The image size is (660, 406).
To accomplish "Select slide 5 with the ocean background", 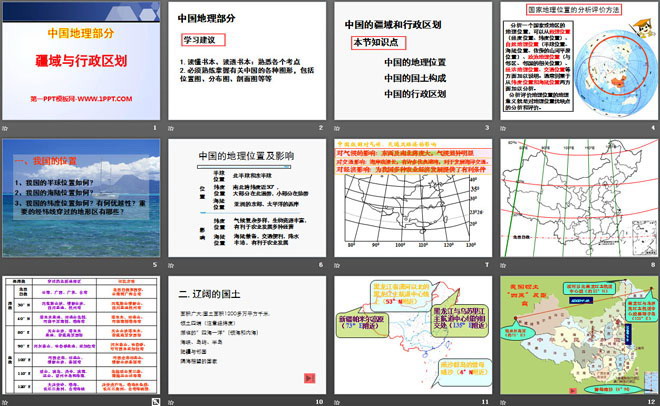I will pyautogui.click(x=81, y=198).
